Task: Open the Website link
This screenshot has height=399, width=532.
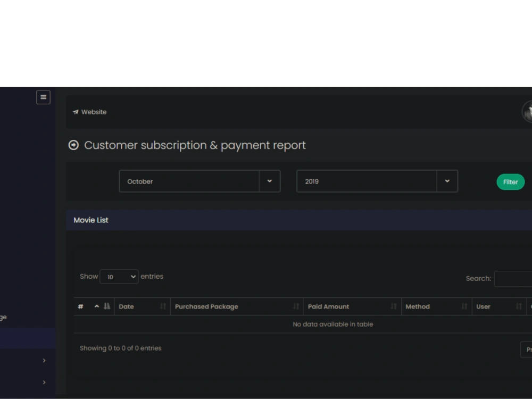Action: coord(89,112)
